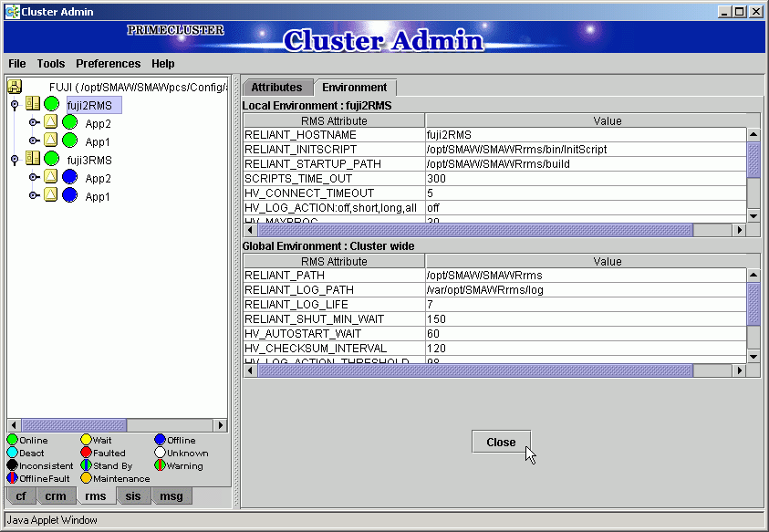Click blue offline circle of fuji3RMS App2

coord(70,177)
